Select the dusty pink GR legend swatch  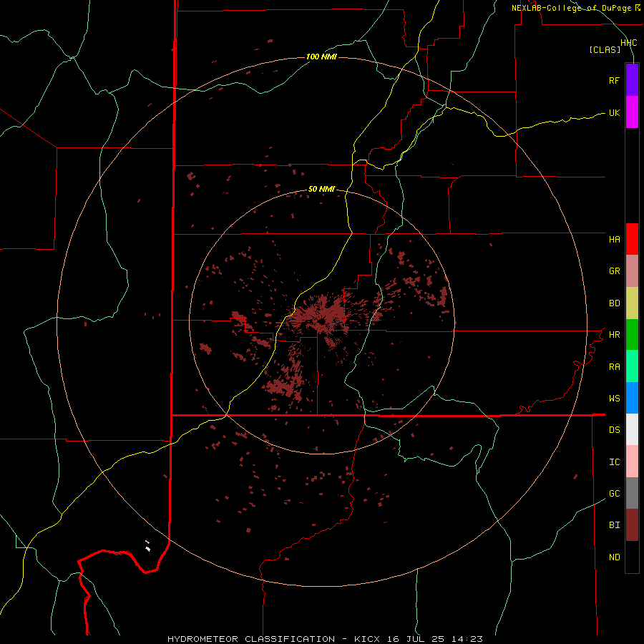click(632, 271)
